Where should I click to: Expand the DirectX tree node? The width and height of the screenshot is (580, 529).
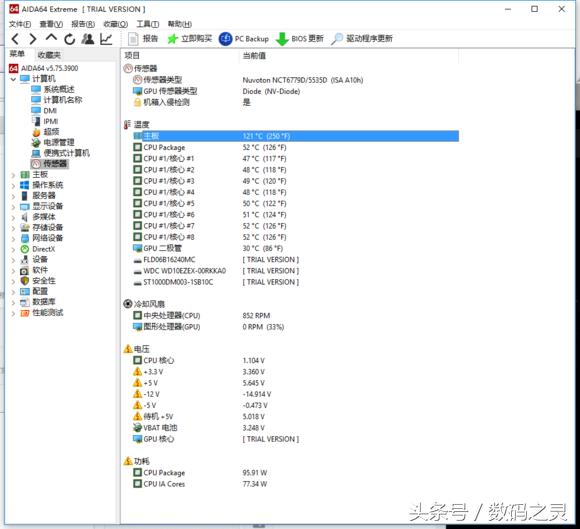(x=13, y=249)
